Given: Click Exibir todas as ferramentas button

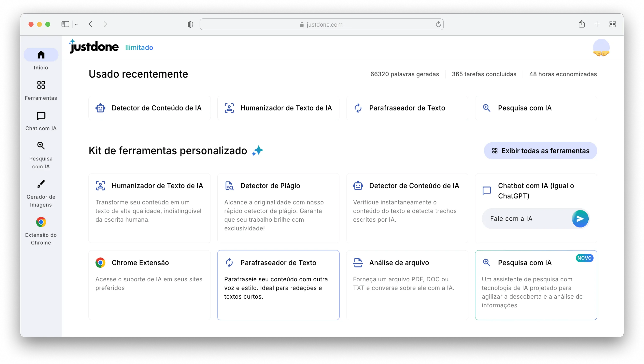Looking at the screenshot, I should click(x=540, y=151).
